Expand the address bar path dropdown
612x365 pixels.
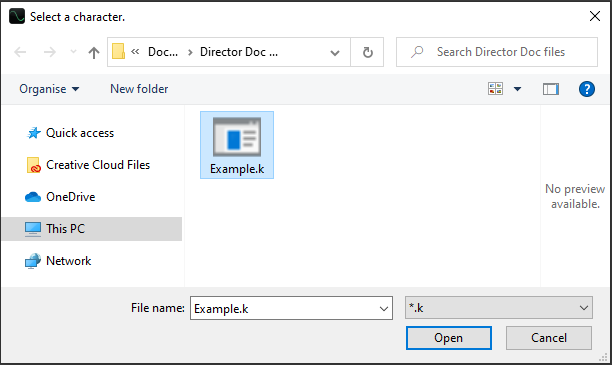pyautogui.click(x=334, y=52)
